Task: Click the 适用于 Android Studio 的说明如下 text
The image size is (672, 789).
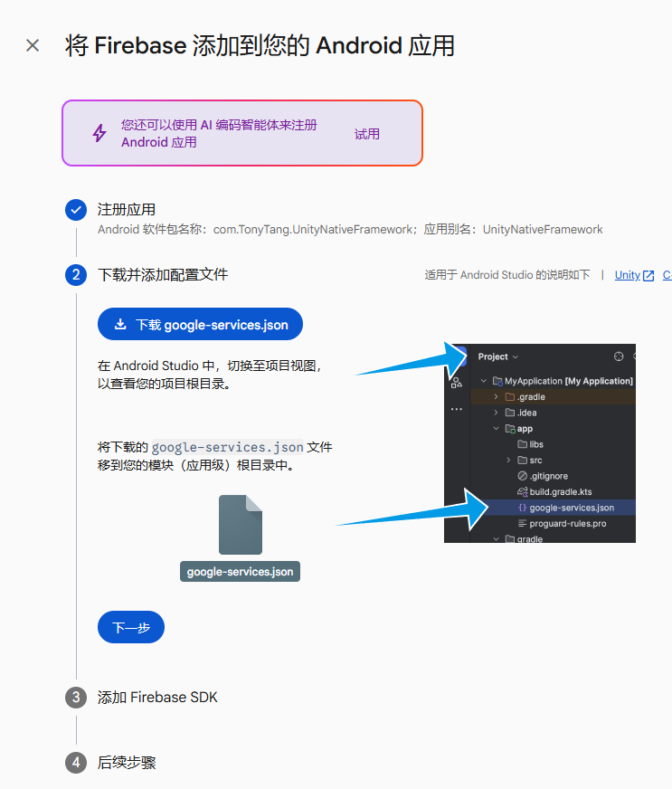Action: coord(507,275)
